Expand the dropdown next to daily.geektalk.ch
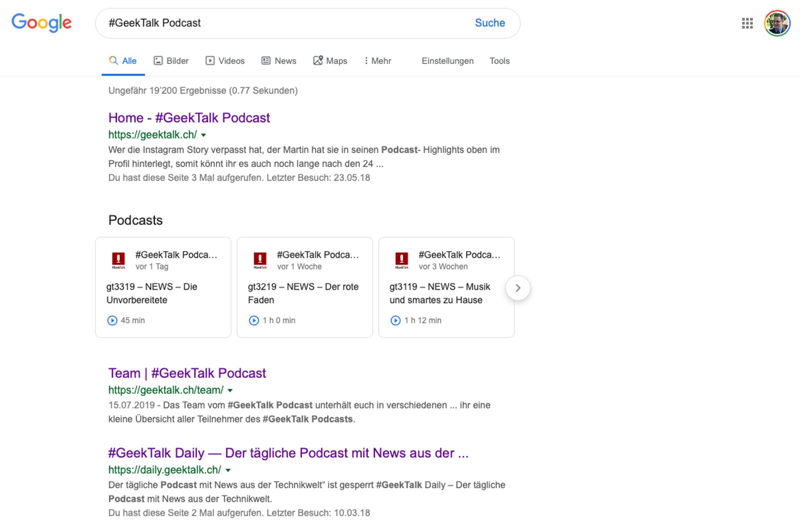The image size is (800, 532). [228, 470]
